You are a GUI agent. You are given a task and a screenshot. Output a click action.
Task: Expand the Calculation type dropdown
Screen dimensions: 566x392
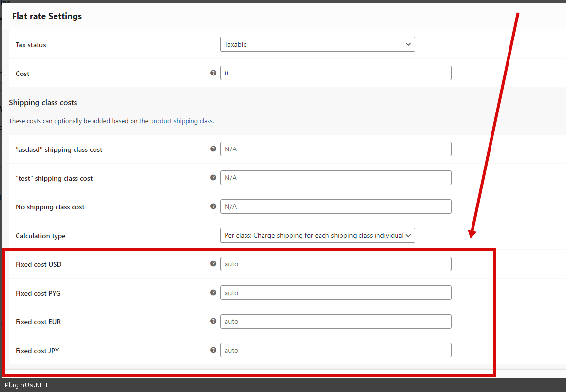[317, 235]
